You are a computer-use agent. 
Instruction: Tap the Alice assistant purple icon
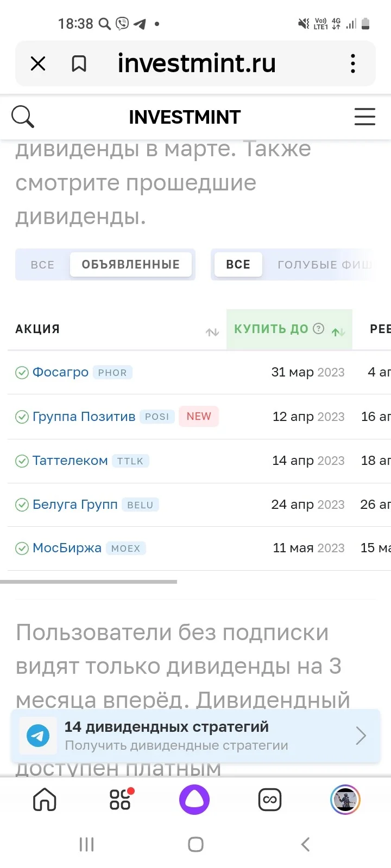click(194, 799)
